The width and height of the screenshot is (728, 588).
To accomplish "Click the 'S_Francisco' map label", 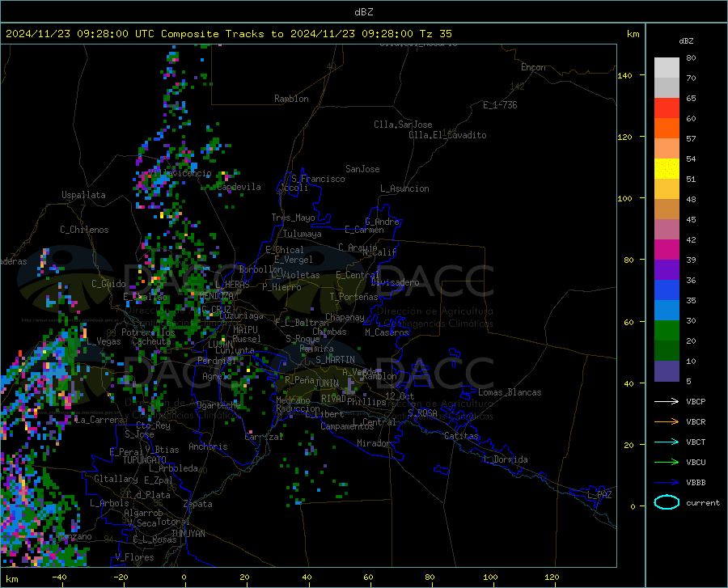I will coord(318,179).
